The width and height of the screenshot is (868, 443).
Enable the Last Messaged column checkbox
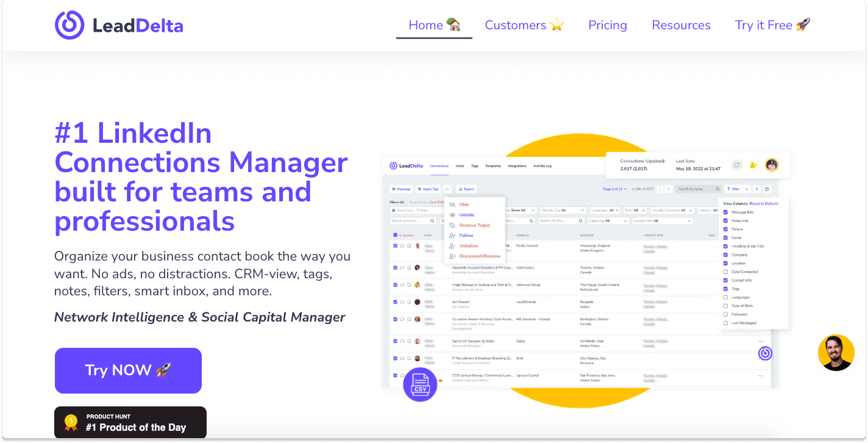pyautogui.click(x=725, y=323)
